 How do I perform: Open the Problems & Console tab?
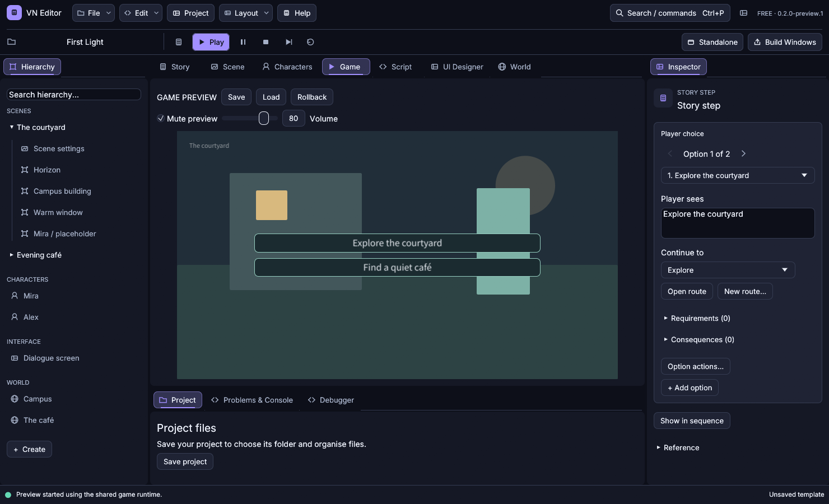click(252, 400)
